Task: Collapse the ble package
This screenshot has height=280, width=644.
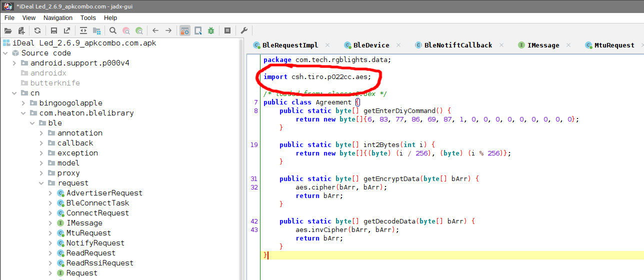Action: point(32,123)
